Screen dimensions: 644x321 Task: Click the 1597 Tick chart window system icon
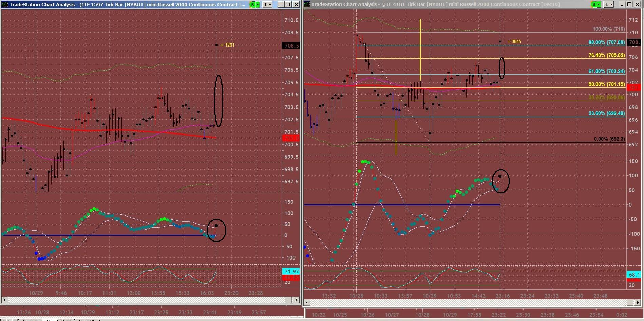click(5, 4)
